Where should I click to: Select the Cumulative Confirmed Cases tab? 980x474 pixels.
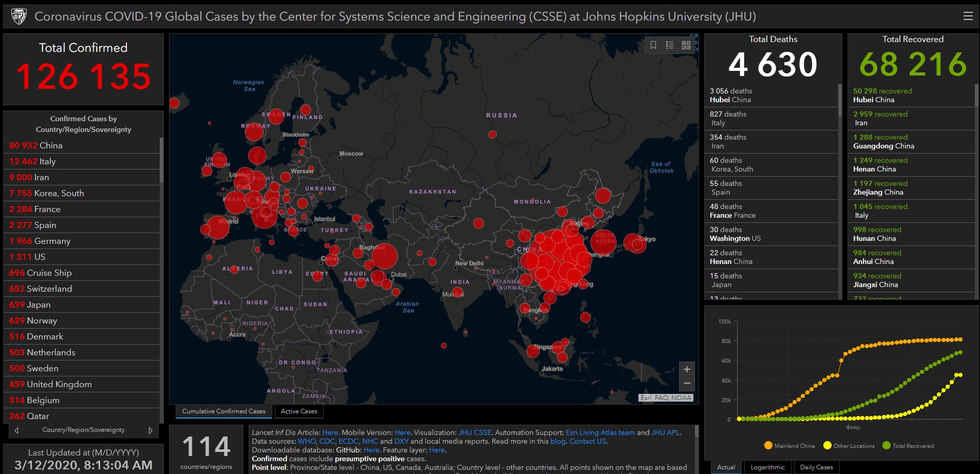point(223,411)
